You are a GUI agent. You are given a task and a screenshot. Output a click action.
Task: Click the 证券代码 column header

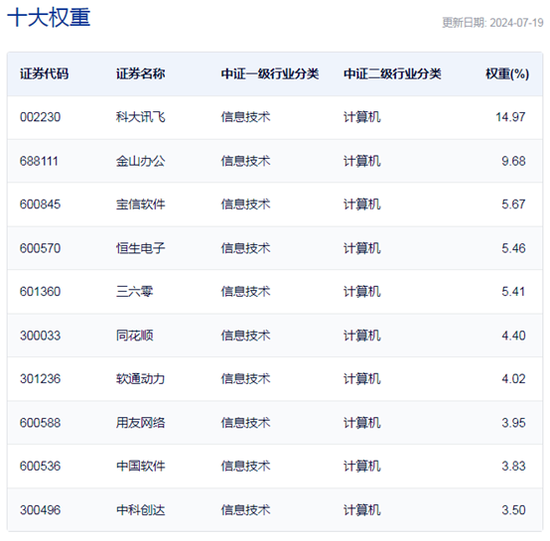44,74
